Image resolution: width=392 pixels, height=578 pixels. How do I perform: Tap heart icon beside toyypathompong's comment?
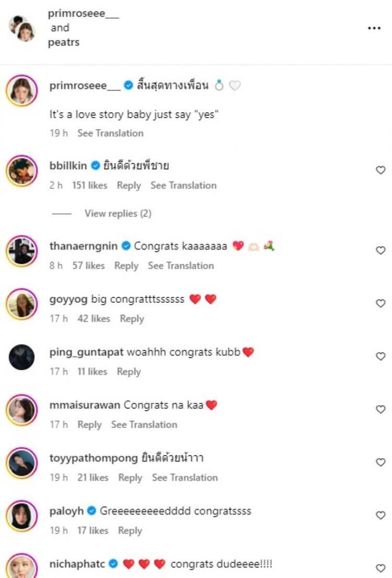point(381,463)
